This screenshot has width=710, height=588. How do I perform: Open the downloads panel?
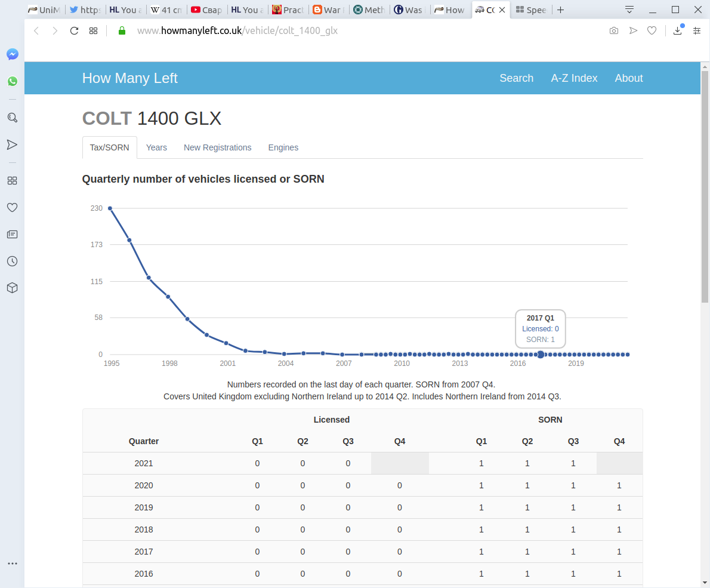[677, 31]
